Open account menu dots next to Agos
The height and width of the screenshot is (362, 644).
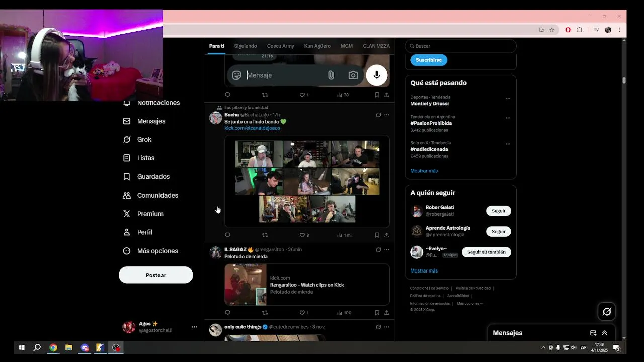click(x=194, y=327)
